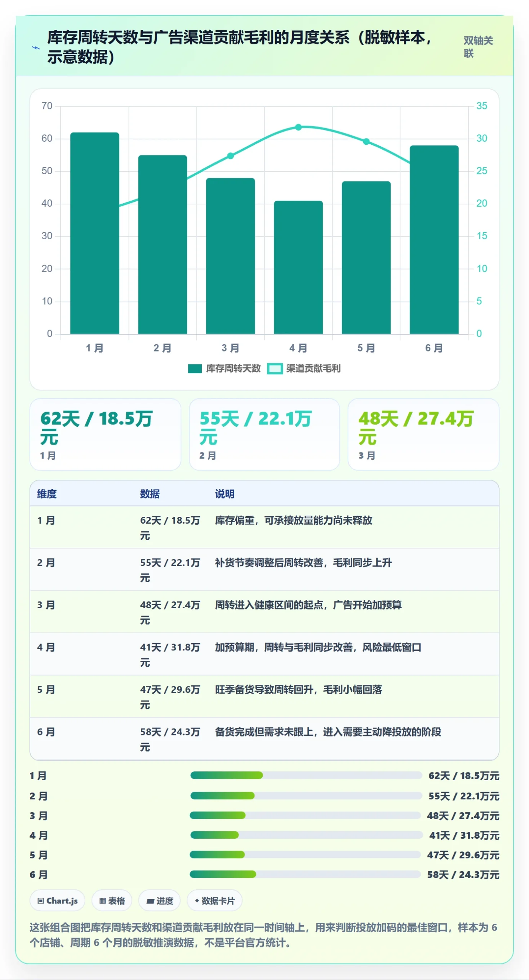
Task: Click the 5月 progress bar
Action: pyautogui.click(x=305, y=854)
